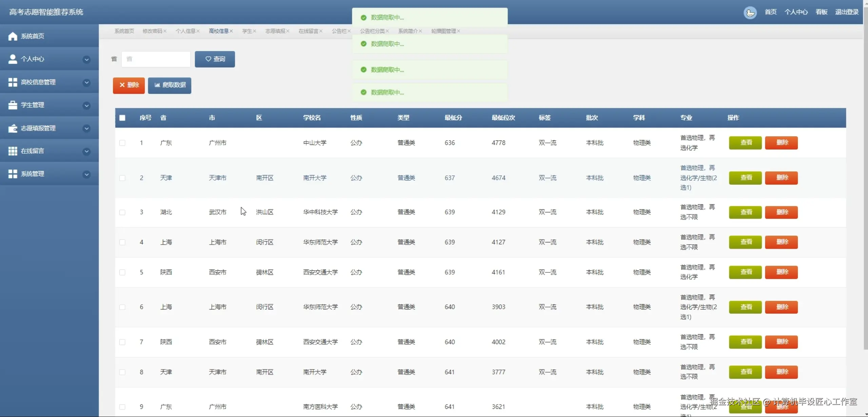Open the 看板 menu in top navigation
Viewport: 868px width, 417px height.
821,12
